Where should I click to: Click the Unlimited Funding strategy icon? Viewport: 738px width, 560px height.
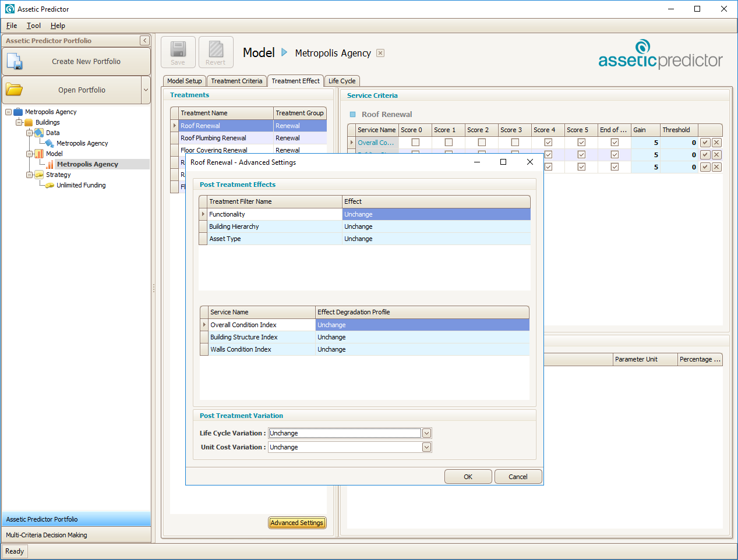tap(50, 185)
